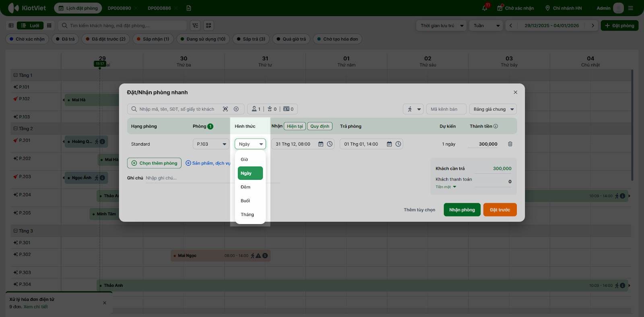The image size is (644, 317).
Task: Toggle the Quy định check-in option
Action: click(320, 126)
